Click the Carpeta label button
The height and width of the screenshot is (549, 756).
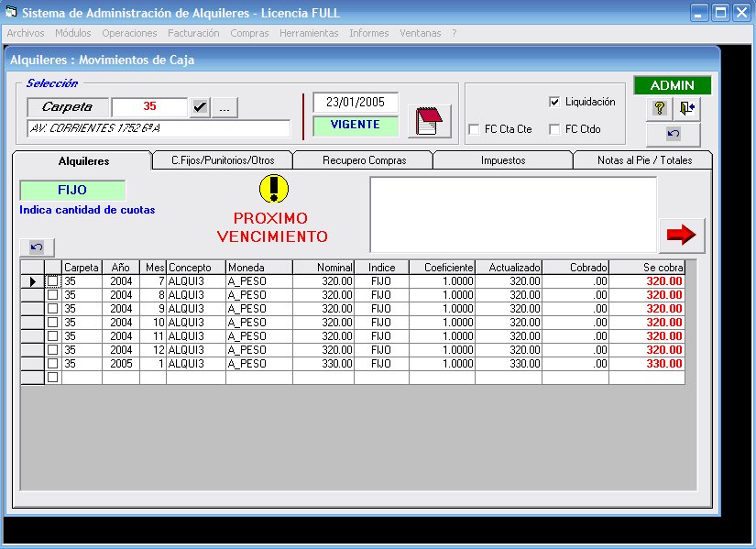68,107
